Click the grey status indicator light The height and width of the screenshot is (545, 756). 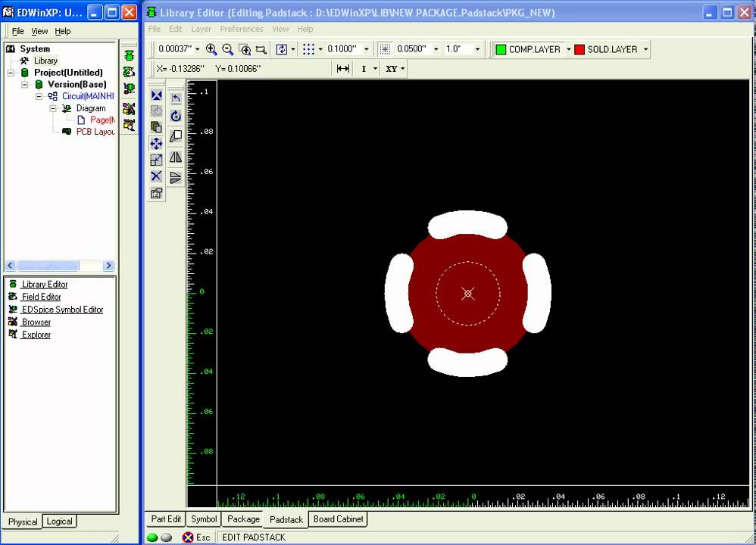click(167, 537)
